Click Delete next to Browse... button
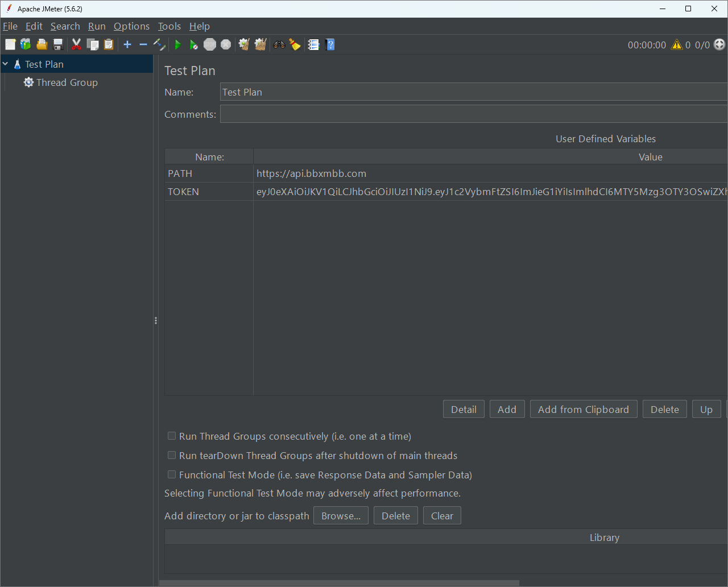Screen dimensions: 728x587 (395, 516)
